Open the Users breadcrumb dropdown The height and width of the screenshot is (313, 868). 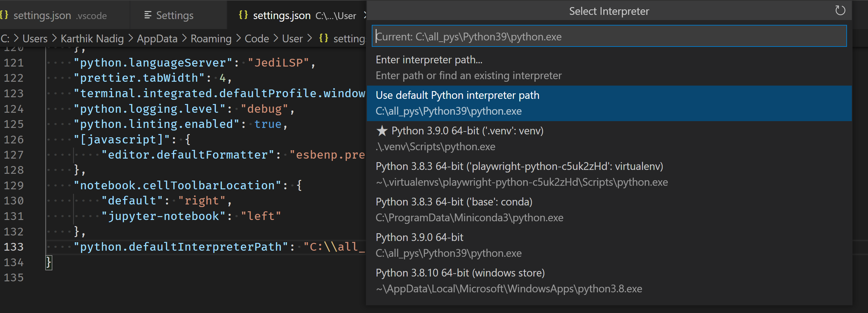click(x=35, y=39)
